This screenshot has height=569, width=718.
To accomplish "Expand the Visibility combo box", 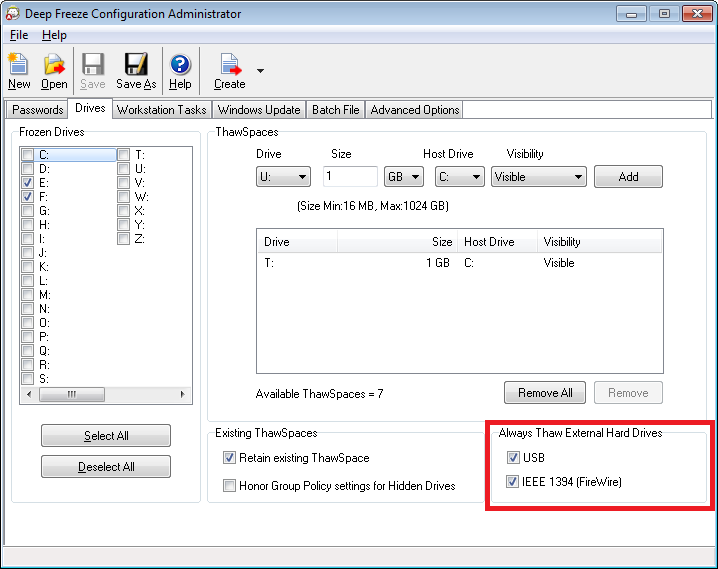I will coord(538,177).
